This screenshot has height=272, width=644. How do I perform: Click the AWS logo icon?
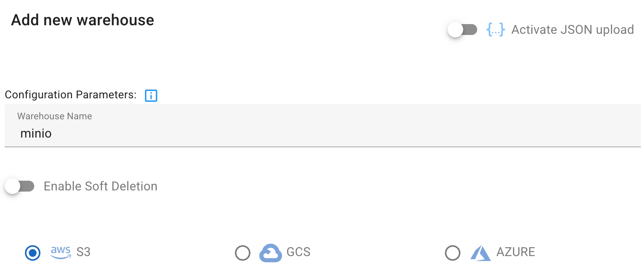point(61,252)
